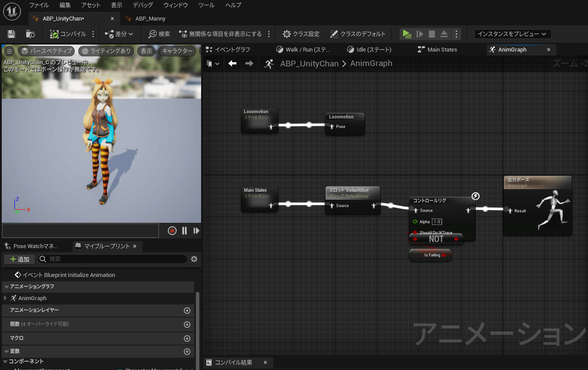Image resolution: width=588 pixels, height=370 pixels.
Task: Select the 出力ポーズ output pose node
Action: [538, 205]
